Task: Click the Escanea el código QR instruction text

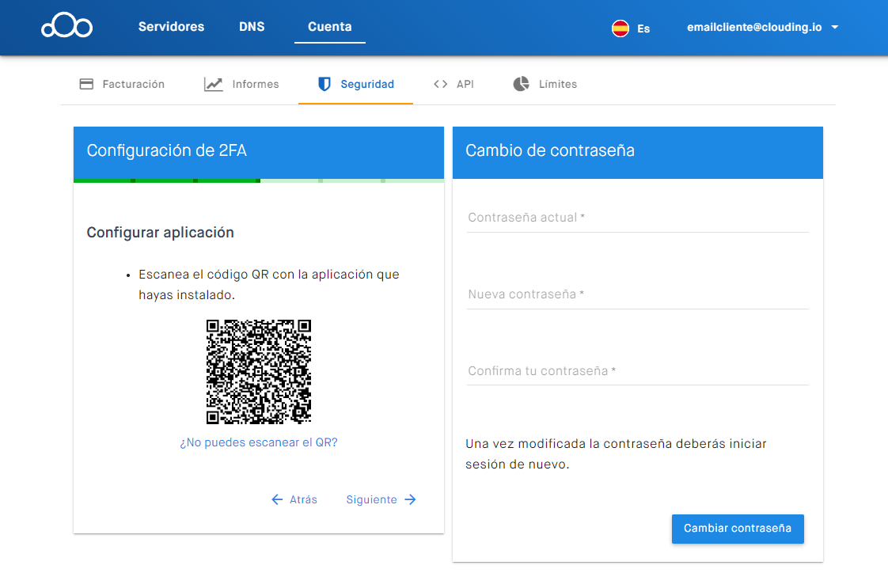Action: tap(269, 284)
